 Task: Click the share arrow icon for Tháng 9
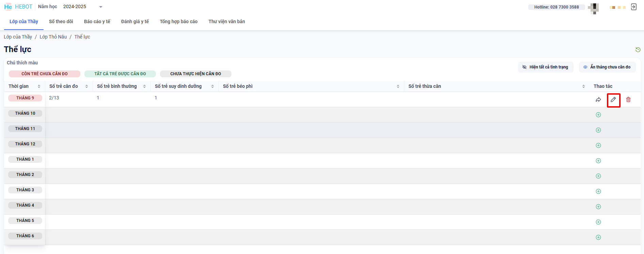[x=598, y=100]
